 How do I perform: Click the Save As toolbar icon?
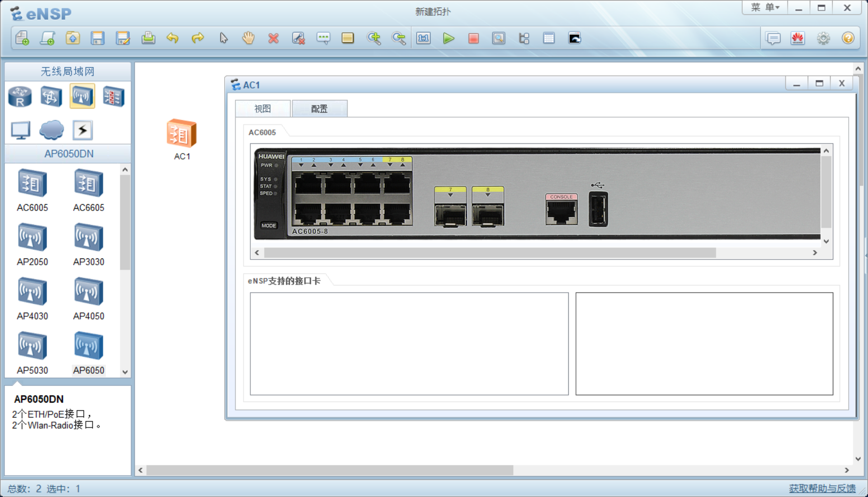(x=123, y=38)
